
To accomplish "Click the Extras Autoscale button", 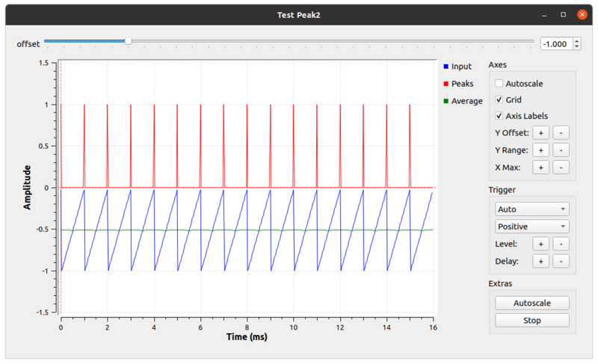I will click(x=532, y=303).
